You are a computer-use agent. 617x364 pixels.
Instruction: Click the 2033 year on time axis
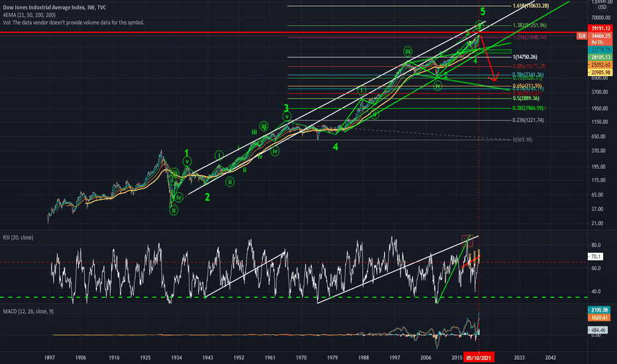click(519, 357)
